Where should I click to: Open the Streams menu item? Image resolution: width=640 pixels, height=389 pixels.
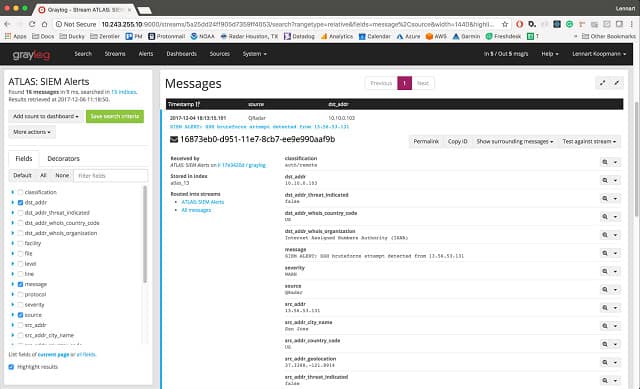(x=115, y=54)
